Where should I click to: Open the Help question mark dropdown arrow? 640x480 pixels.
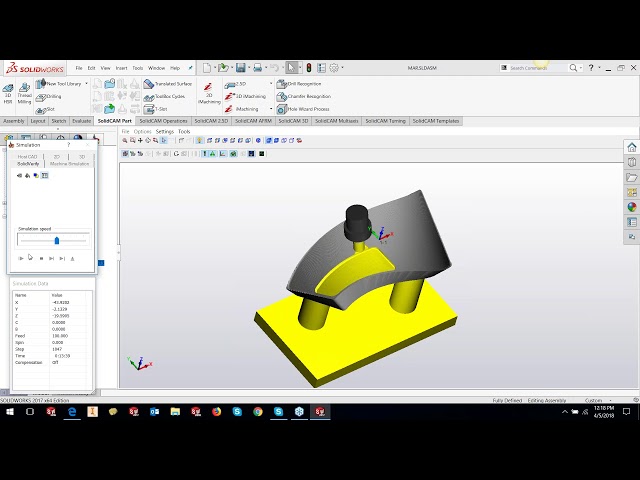[x=599, y=68]
